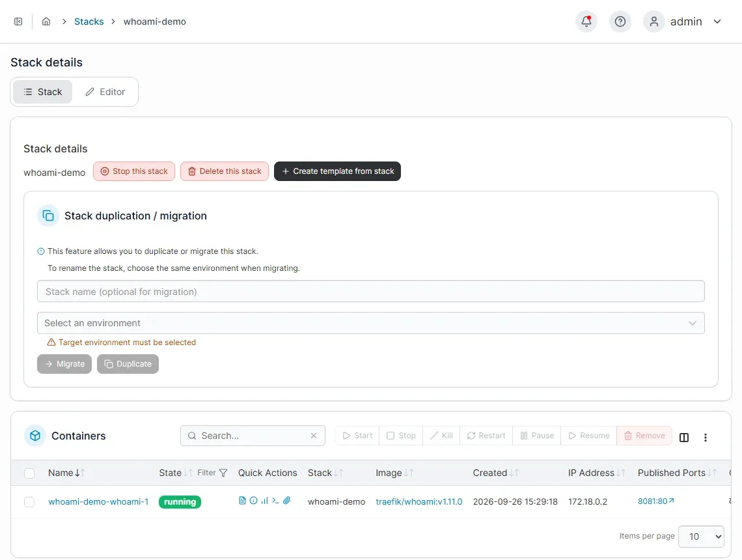The image size is (742, 560).
Task: Click the admin user avatar icon
Action: tap(654, 21)
